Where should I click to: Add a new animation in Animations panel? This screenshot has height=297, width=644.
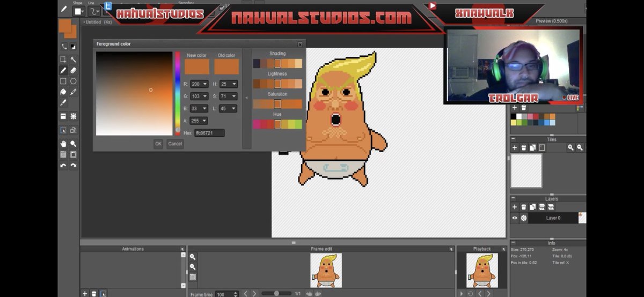pos(84,293)
